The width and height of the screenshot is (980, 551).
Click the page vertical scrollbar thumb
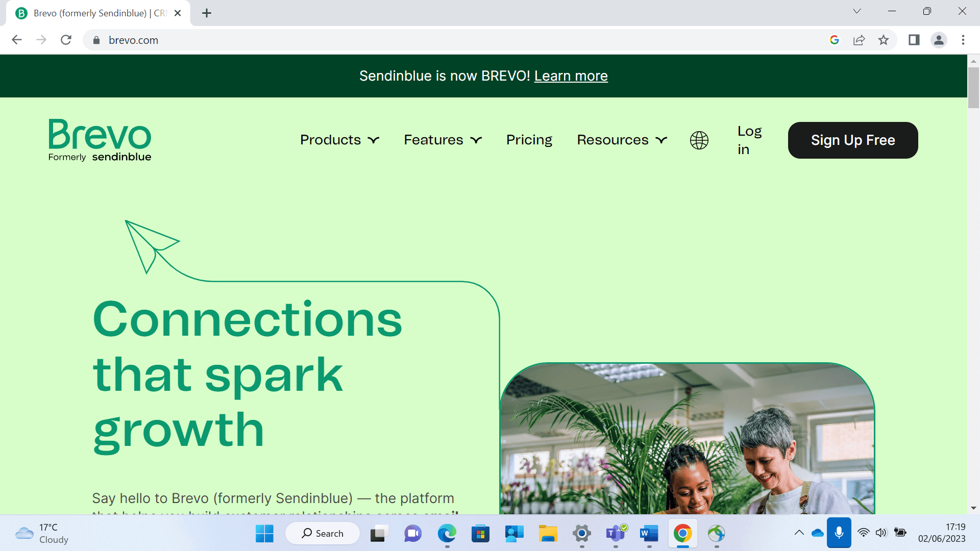(x=973, y=87)
